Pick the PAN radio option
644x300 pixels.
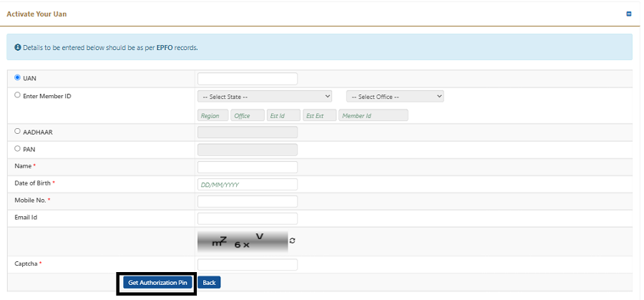tap(17, 149)
